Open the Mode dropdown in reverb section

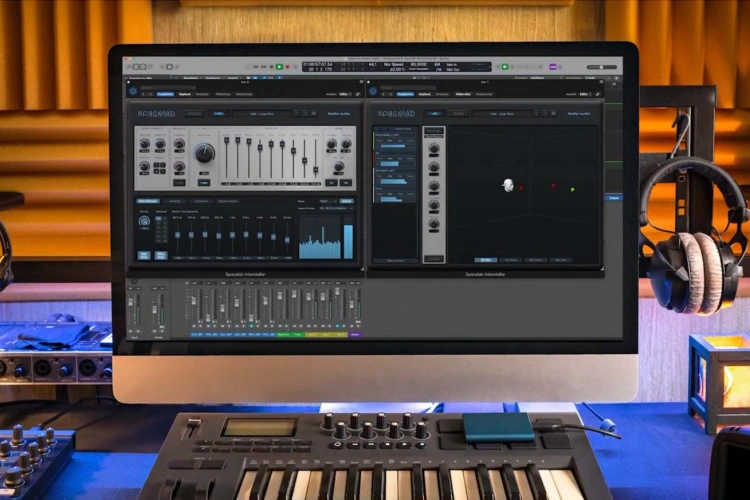(x=327, y=201)
